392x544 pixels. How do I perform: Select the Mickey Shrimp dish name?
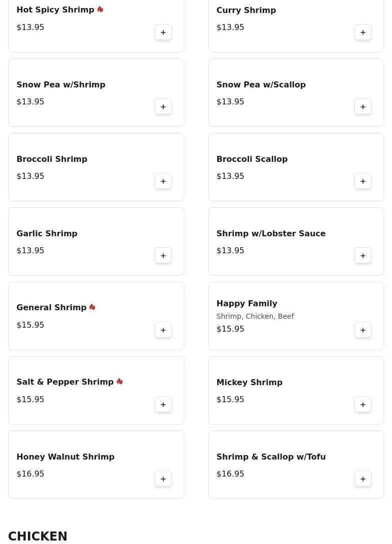pos(249,382)
